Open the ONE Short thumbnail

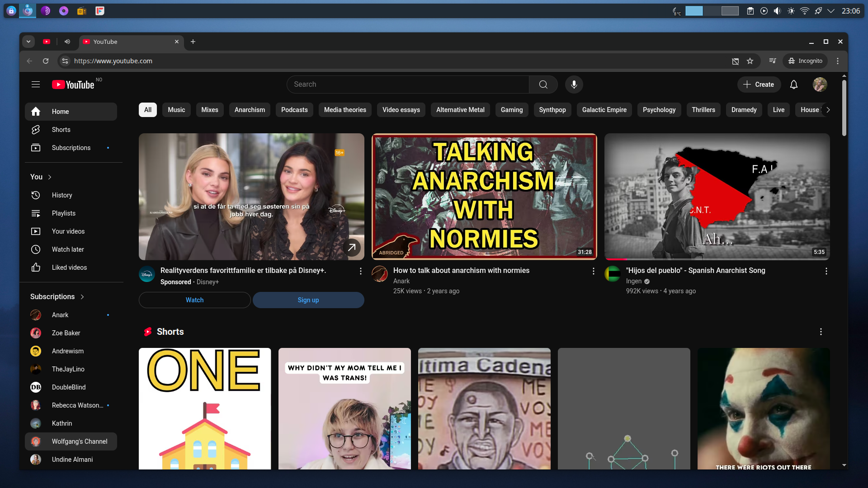tap(205, 408)
